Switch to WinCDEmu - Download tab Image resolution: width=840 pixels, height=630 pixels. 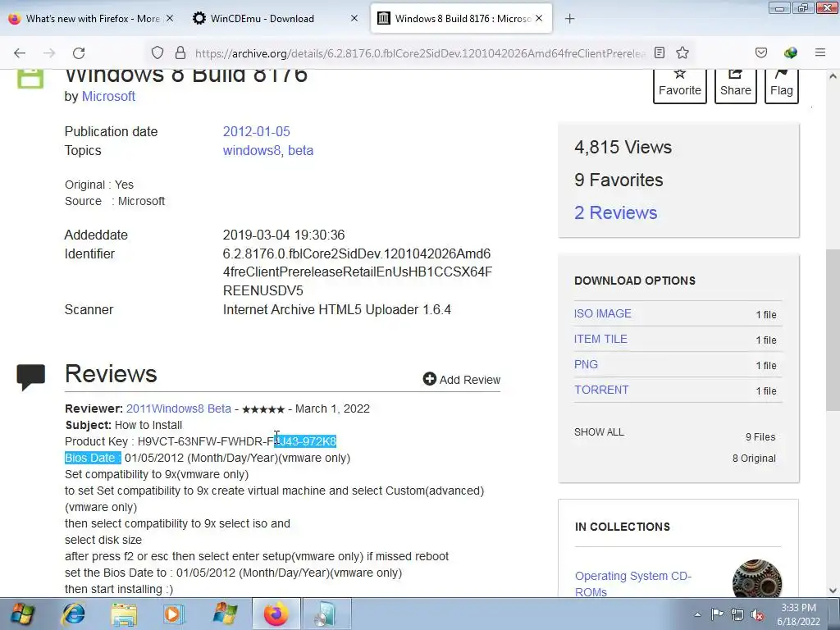pyautogui.click(x=262, y=19)
